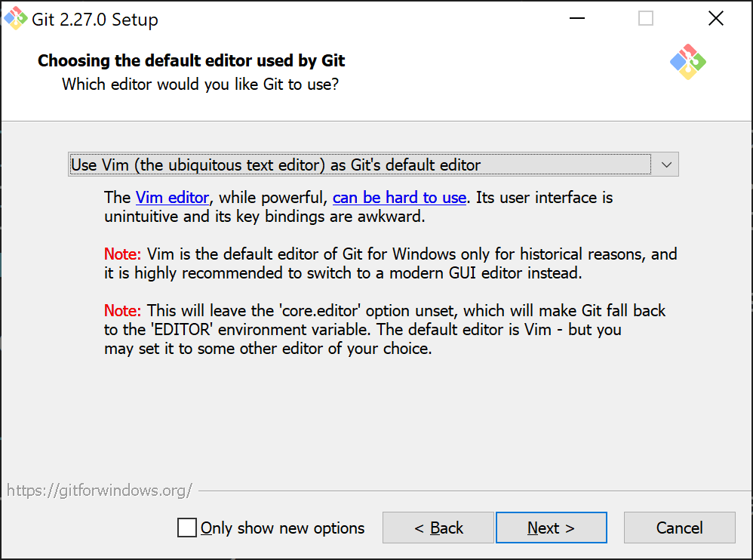Click the minimize icon
This screenshot has width=753, height=560.
point(577,17)
